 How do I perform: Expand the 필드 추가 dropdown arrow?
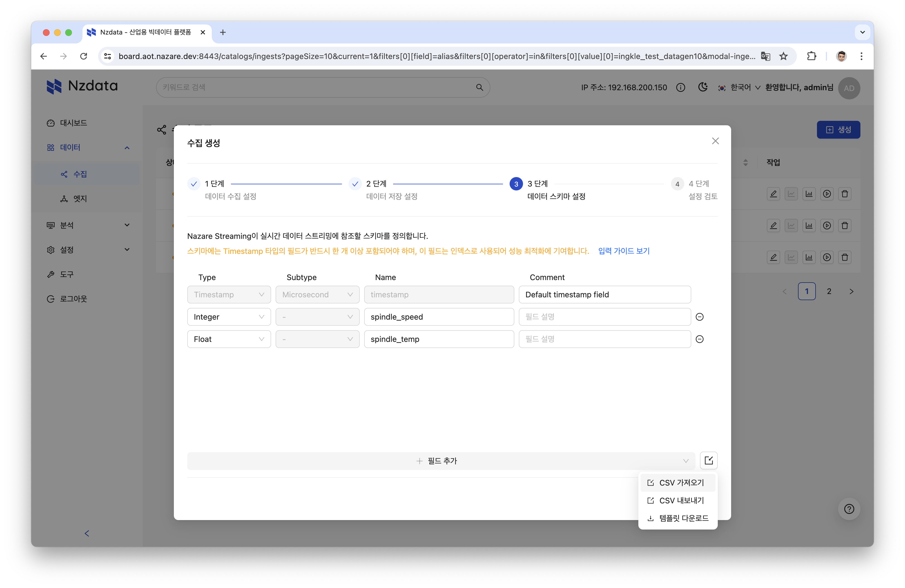click(686, 461)
